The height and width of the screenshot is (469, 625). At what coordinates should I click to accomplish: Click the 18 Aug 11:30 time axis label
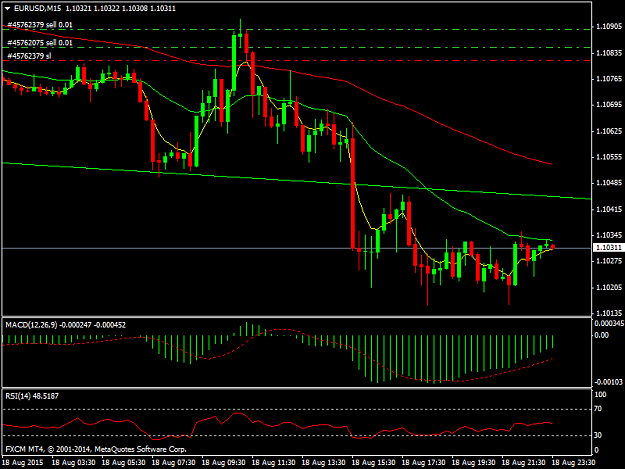pyautogui.click(x=274, y=462)
